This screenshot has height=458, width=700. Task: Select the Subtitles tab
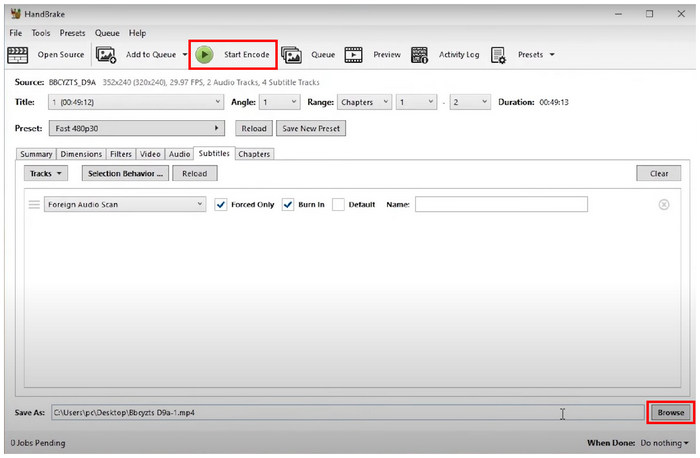pos(214,153)
